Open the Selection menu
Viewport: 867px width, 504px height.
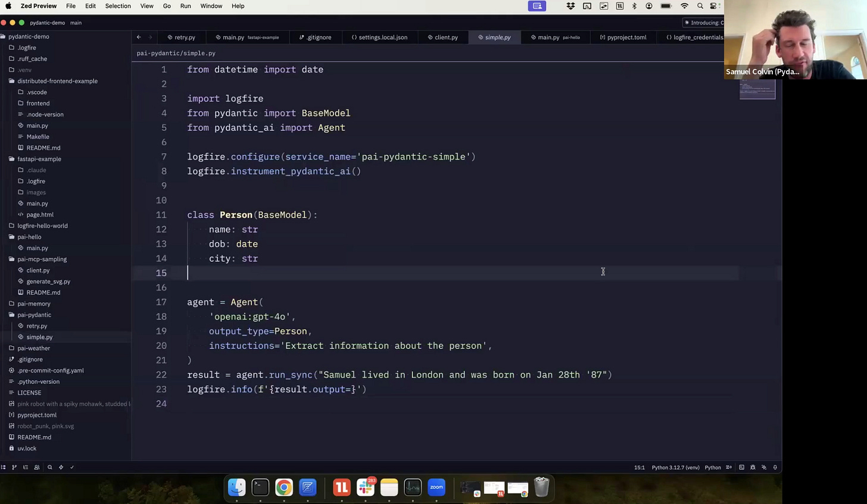pos(118,6)
